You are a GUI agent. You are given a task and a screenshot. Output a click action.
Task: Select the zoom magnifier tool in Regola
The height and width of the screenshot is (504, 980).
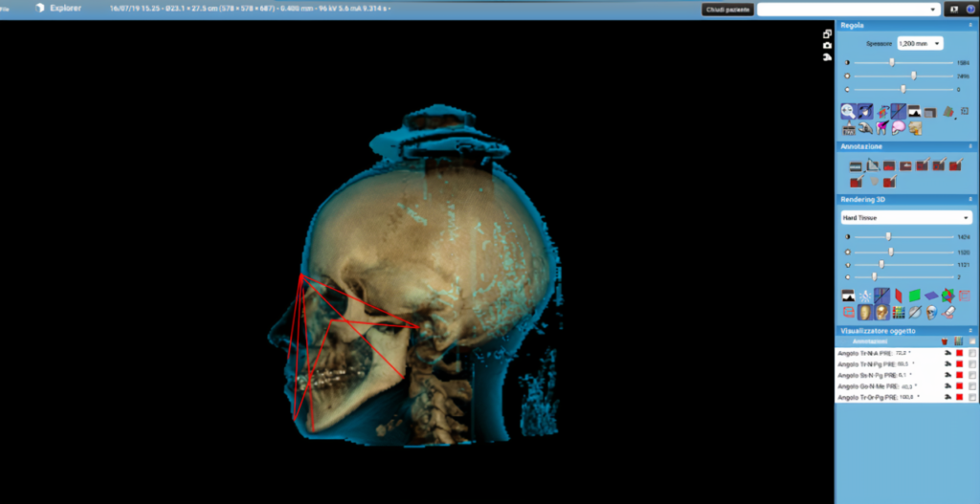[x=848, y=111]
